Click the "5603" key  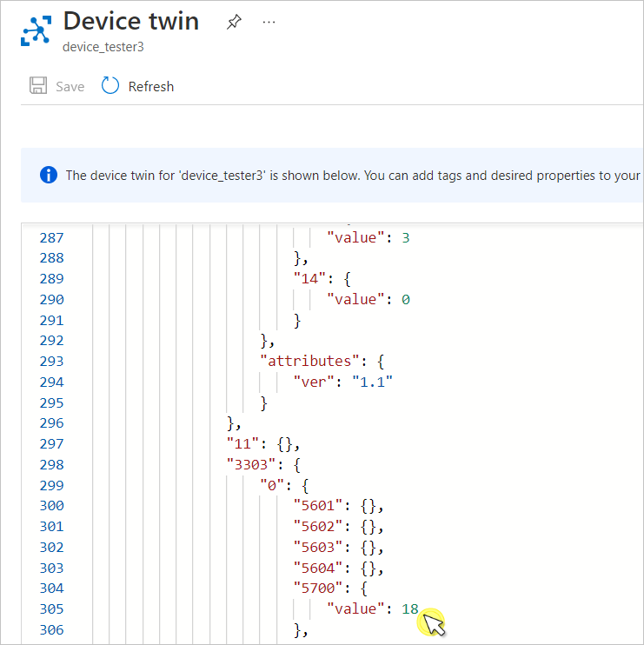[x=318, y=548]
